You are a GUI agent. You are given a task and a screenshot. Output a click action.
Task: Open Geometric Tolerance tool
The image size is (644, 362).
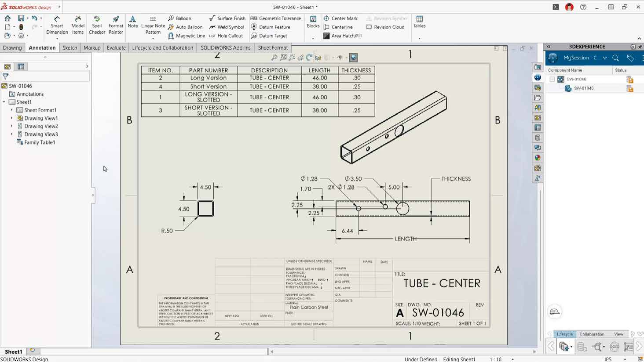pos(276,18)
